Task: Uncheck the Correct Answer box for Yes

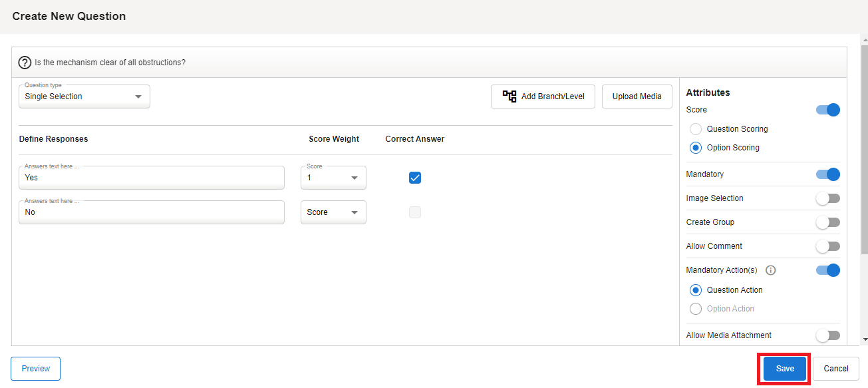Action: point(415,178)
